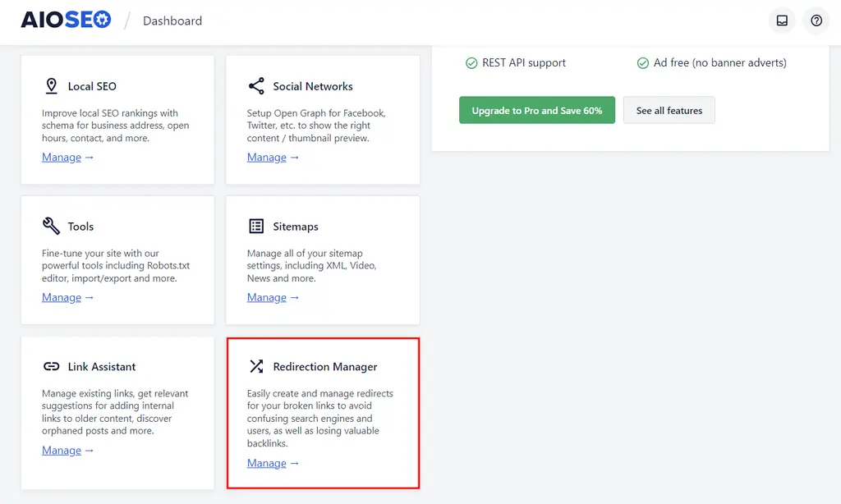Click the Local SEO map pin icon
Image resolution: width=841 pixels, height=504 pixels.
tap(51, 86)
